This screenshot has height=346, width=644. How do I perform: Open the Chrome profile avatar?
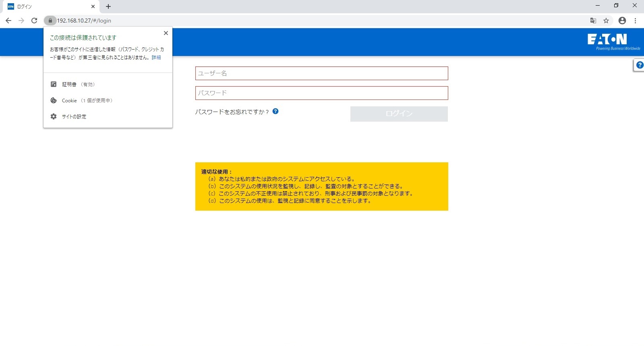click(x=622, y=21)
